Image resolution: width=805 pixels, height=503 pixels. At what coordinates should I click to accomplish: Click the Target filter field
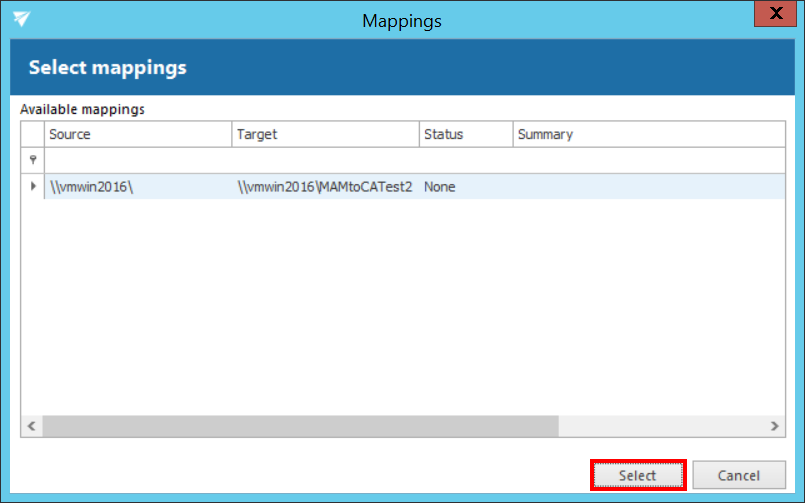click(325, 160)
